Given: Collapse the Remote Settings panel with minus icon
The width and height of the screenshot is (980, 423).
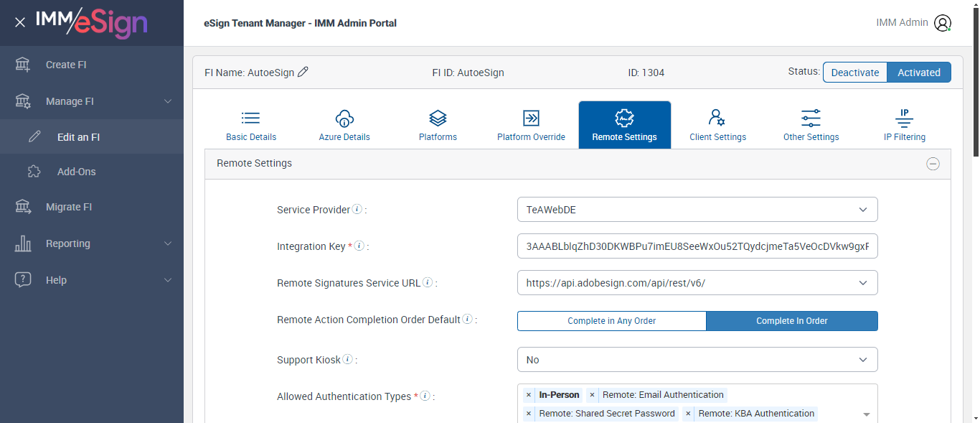Looking at the screenshot, I should pyautogui.click(x=933, y=164).
